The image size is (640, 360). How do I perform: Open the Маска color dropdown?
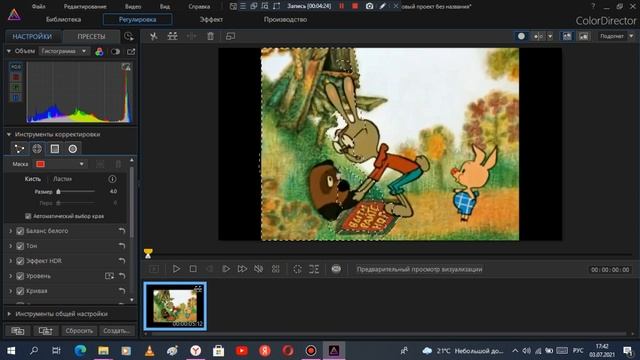pyautogui.click(x=82, y=164)
